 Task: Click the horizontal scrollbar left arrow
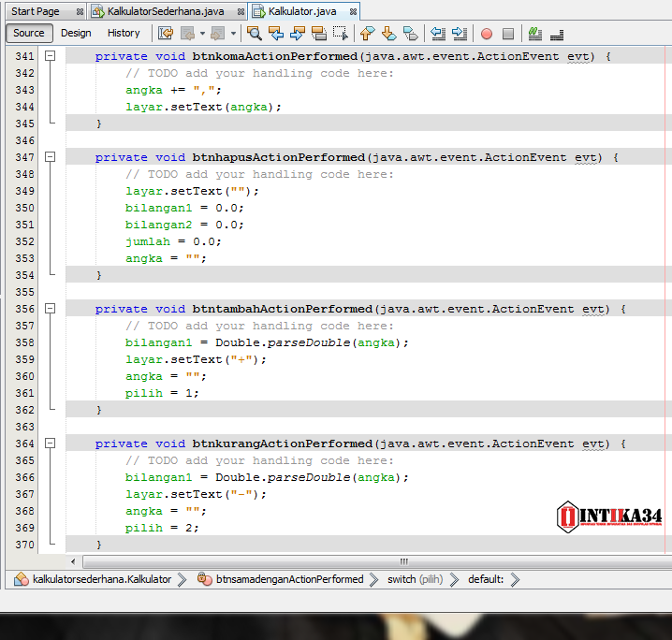[73, 561]
